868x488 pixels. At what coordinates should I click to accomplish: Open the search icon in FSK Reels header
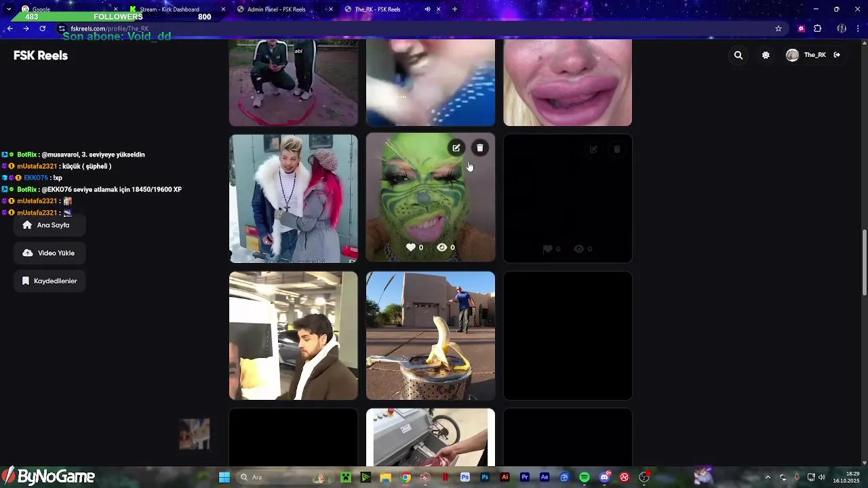tap(738, 56)
